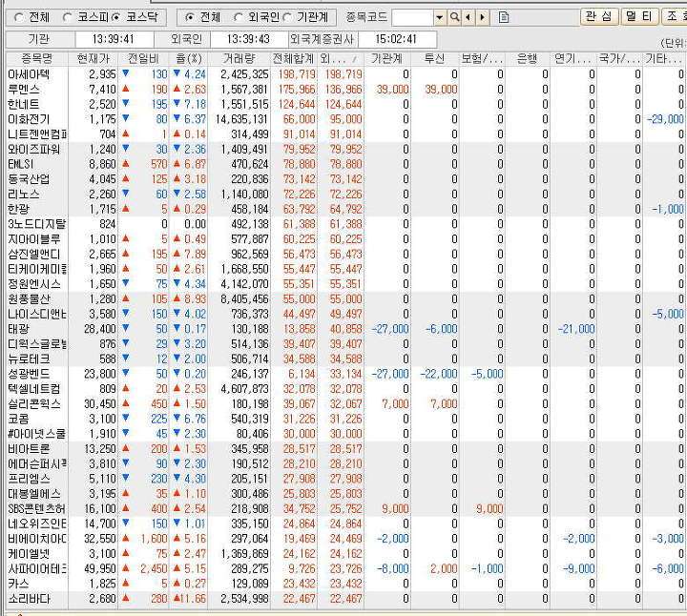
Task: Select the 리노스 stock row name
Action: tap(24, 194)
